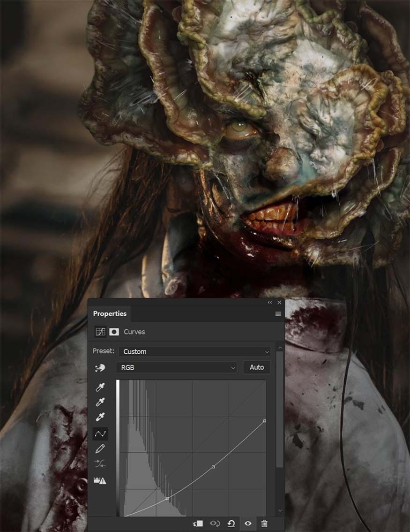410x532 pixels.
Task: Select the pencil draw curve tool
Action: click(100, 448)
